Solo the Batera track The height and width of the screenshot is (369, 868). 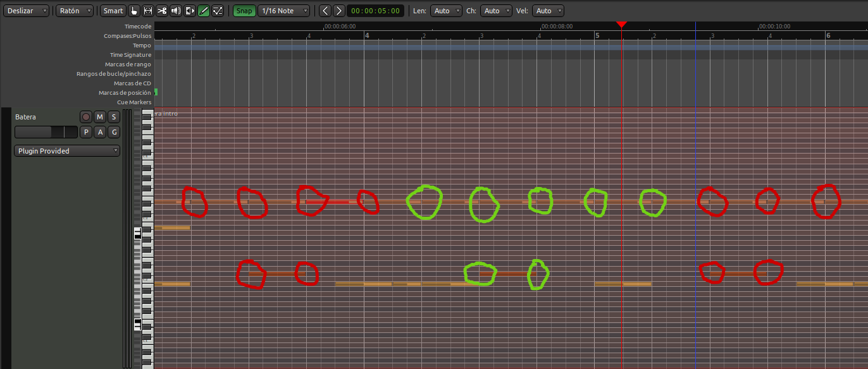113,117
